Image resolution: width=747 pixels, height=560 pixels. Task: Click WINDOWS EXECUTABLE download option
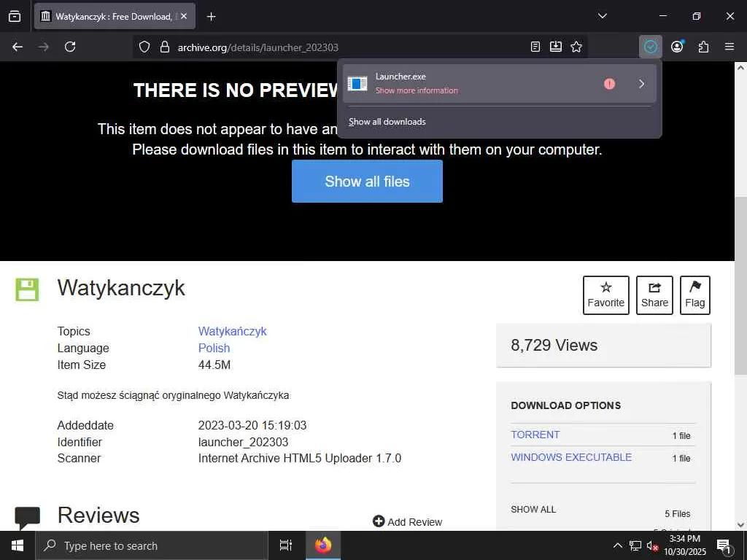(571, 457)
